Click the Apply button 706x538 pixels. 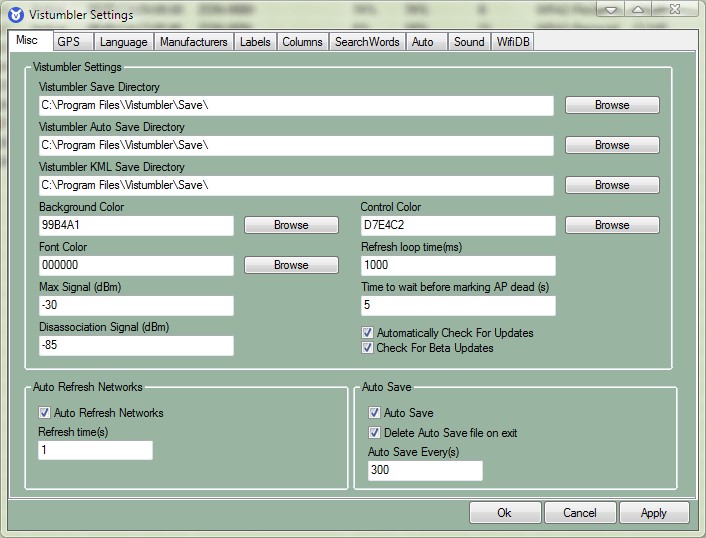[x=653, y=513]
